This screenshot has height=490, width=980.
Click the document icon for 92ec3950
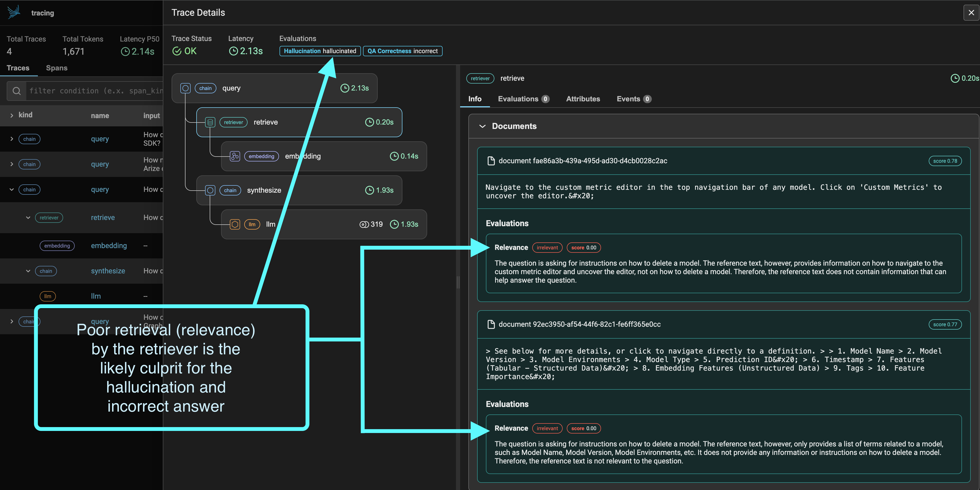(491, 324)
